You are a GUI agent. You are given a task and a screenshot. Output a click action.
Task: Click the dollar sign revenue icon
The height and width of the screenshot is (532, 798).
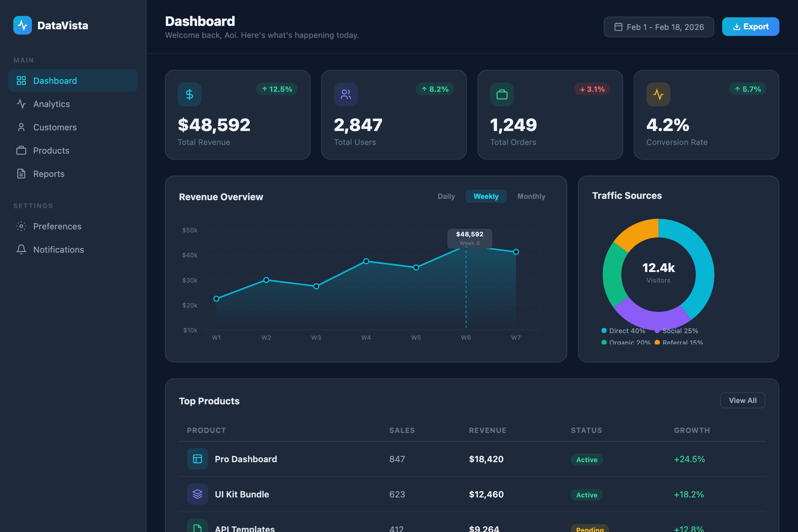click(189, 94)
